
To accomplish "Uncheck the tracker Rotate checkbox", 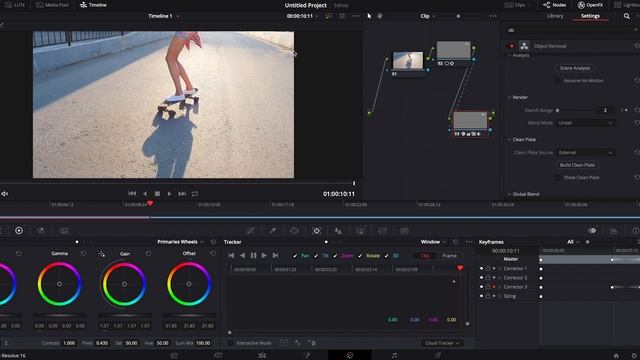I will coord(360,256).
